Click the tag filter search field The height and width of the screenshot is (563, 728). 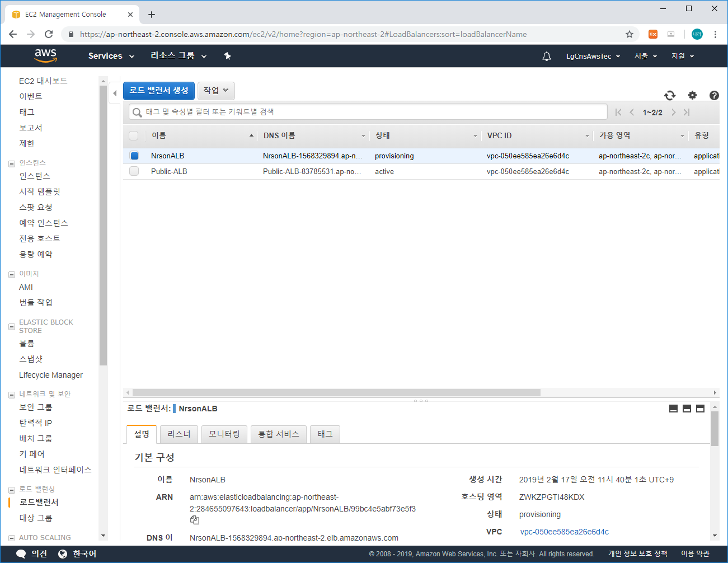pos(368,112)
